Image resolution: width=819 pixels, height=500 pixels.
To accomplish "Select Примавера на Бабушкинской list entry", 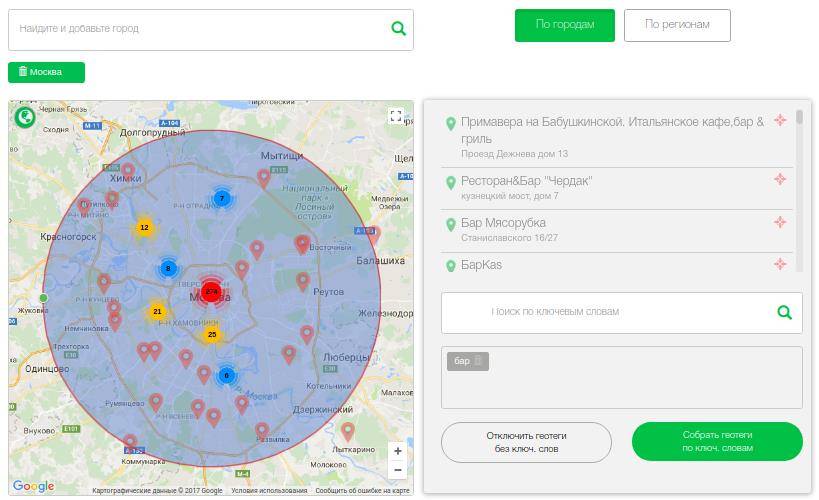I will pyautogui.click(x=617, y=137).
